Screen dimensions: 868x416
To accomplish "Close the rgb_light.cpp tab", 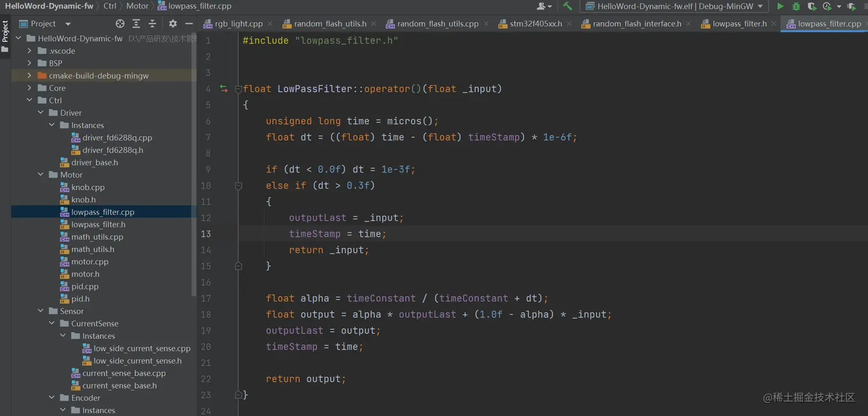I will [x=270, y=24].
